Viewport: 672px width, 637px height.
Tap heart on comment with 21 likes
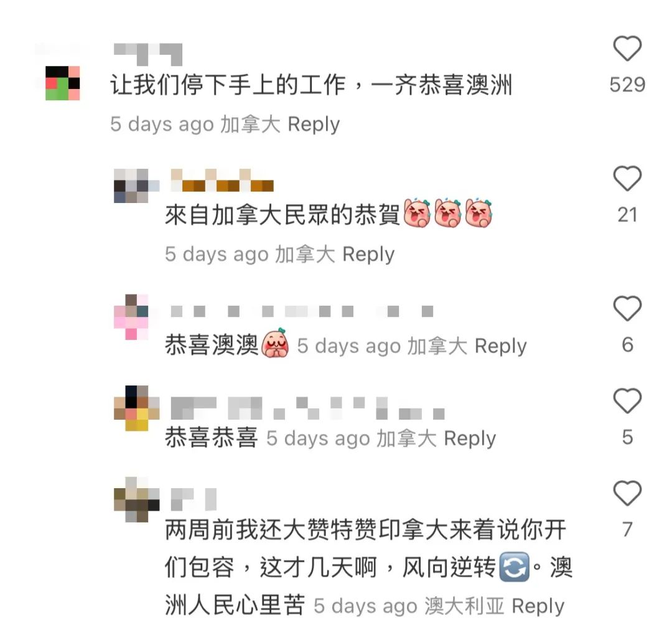click(x=627, y=178)
